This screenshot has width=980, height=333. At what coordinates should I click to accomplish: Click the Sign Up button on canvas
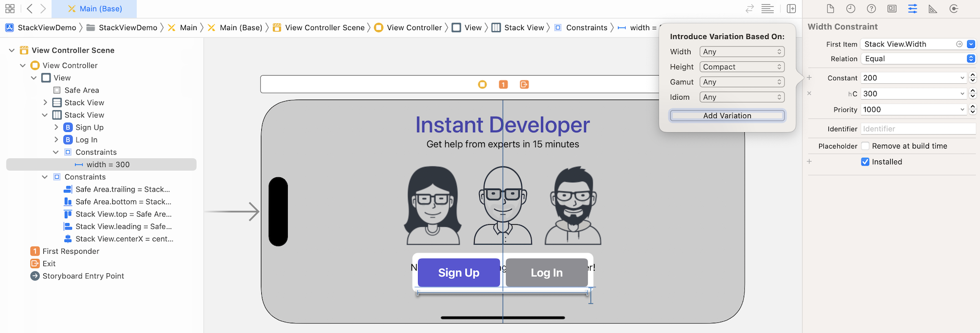458,273
